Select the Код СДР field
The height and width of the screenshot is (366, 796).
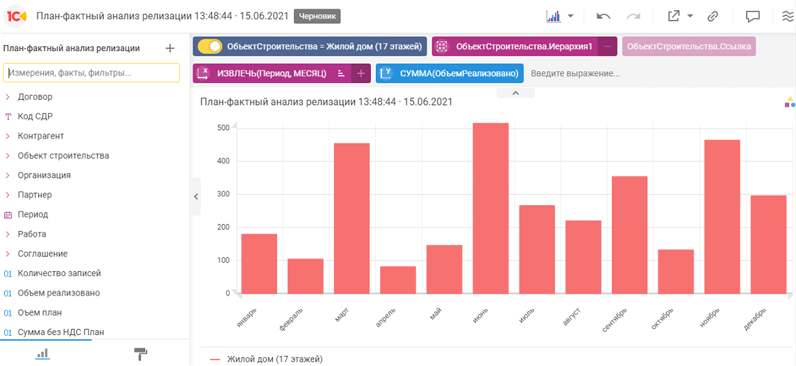(35, 116)
